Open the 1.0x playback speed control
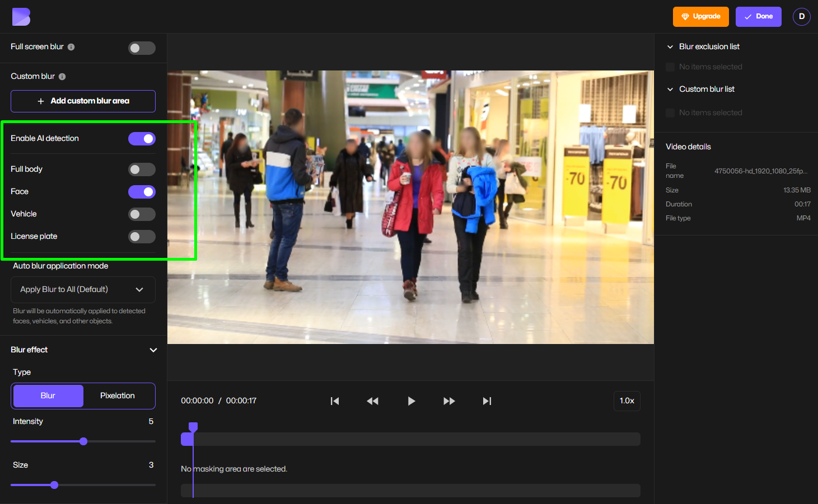This screenshot has height=504, width=818. 627,401
